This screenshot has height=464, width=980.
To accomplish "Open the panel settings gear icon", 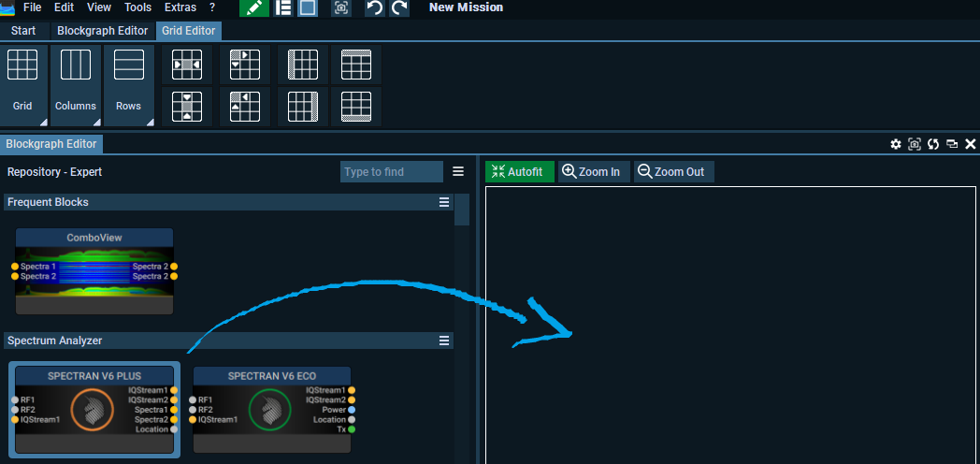I will click(896, 144).
